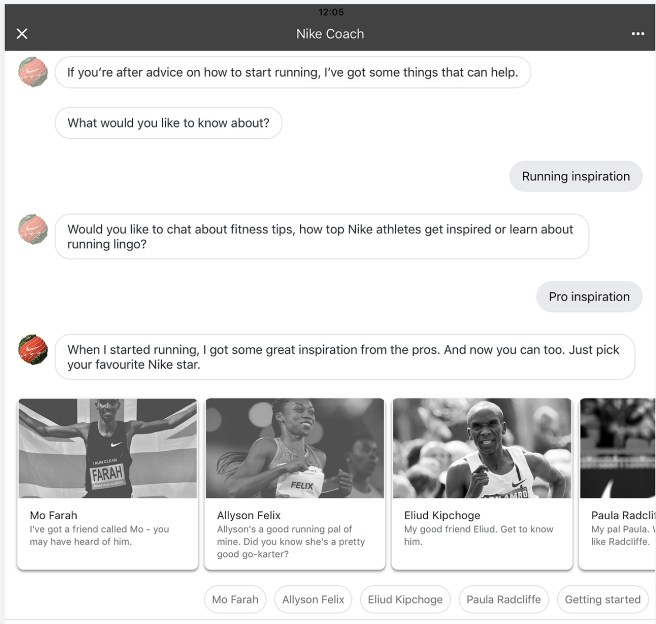Click the Mo Farah card title text
This screenshot has height=624, width=656.
tap(52, 516)
